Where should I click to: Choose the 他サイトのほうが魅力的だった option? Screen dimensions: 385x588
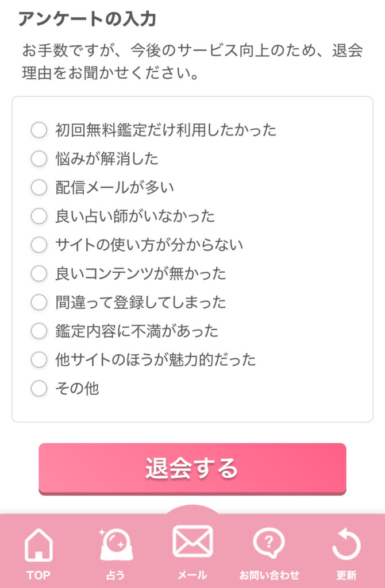pyautogui.click(x=39, y=359)
